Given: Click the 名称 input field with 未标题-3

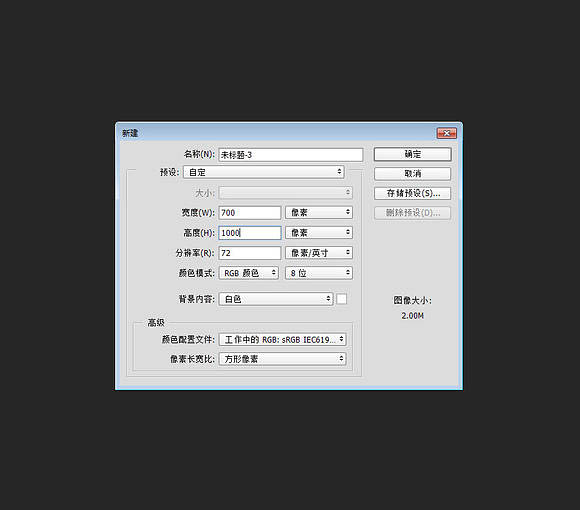Looking at the screenshot, I should pyautogui.click(x=290, y=155).
